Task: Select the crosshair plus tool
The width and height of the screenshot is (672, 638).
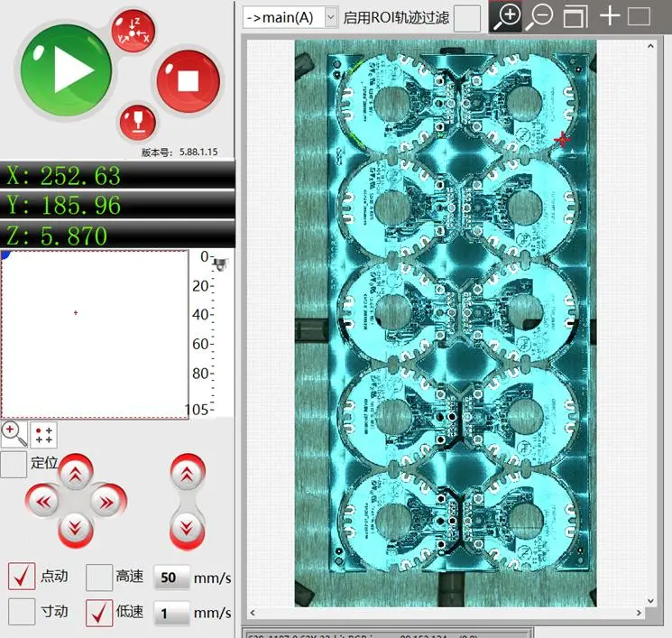Action: tap(609, 16)
